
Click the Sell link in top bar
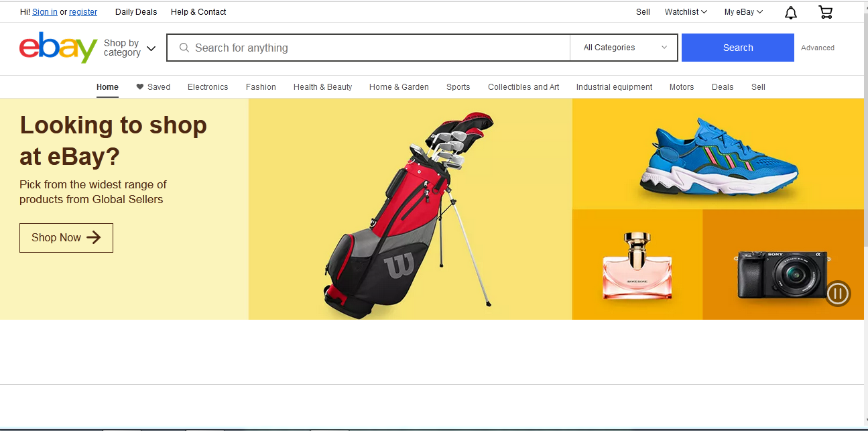643,12
